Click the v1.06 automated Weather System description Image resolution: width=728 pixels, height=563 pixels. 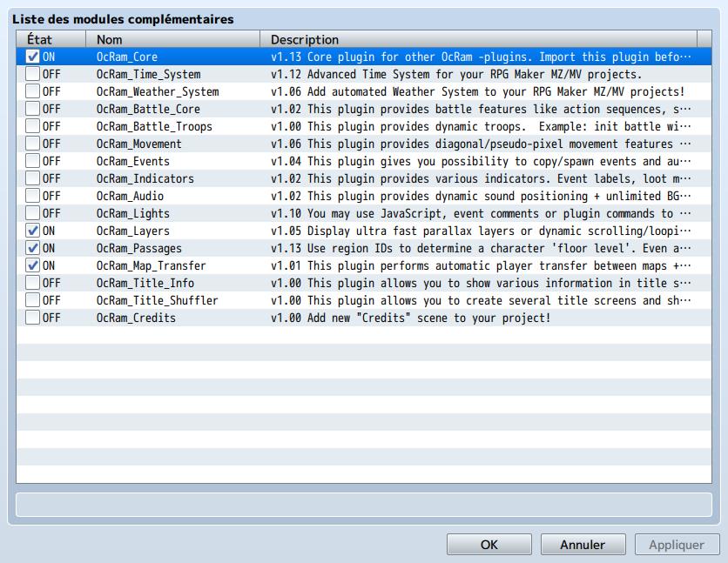point(478,91)
